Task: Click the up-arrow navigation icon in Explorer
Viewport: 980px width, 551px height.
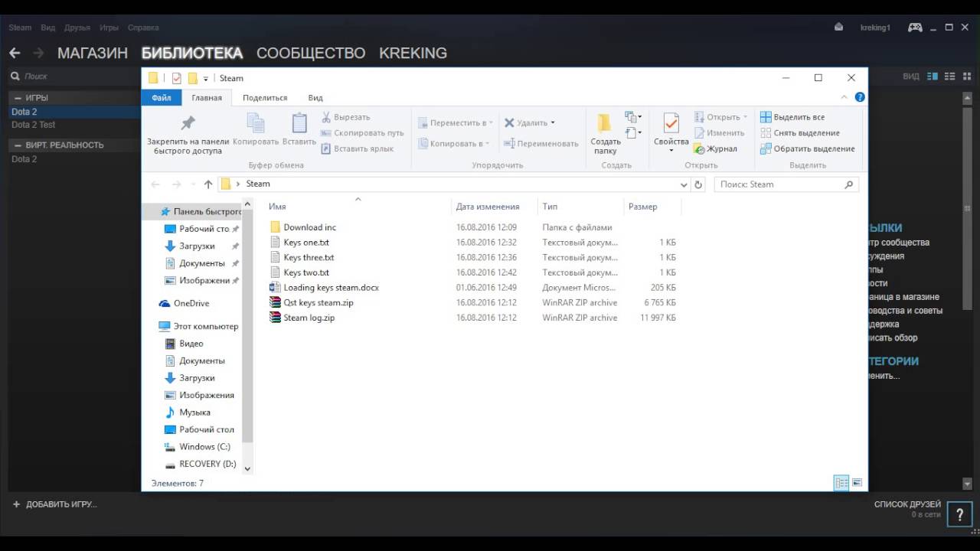Action: click(x=208, y=184)
